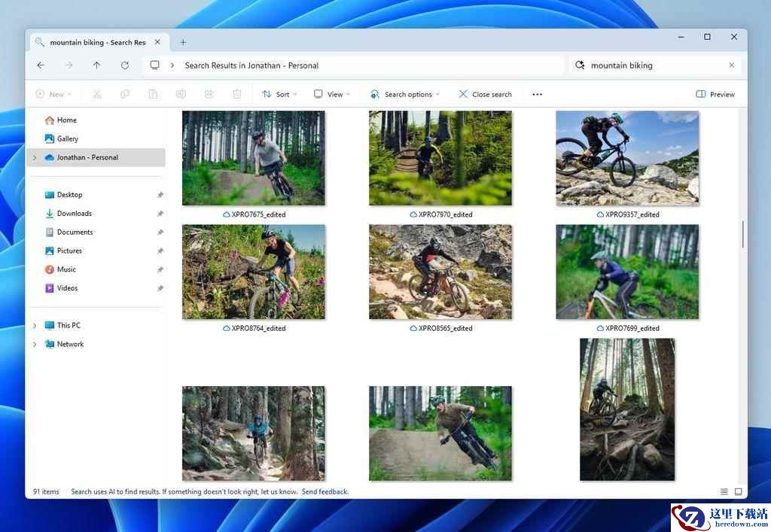This screenshot has width=771, height=532.
Task: Click the mountain biking search field
Action: pos(656,65)
